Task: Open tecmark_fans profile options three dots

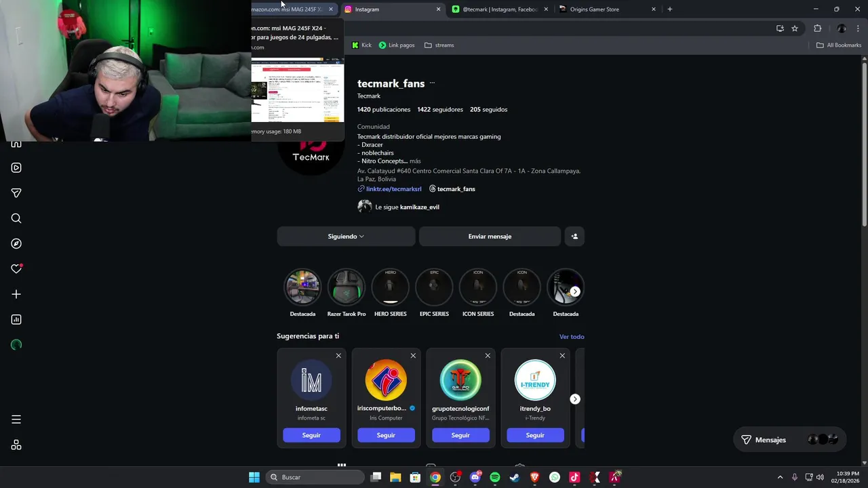Action: pos(432,83)
